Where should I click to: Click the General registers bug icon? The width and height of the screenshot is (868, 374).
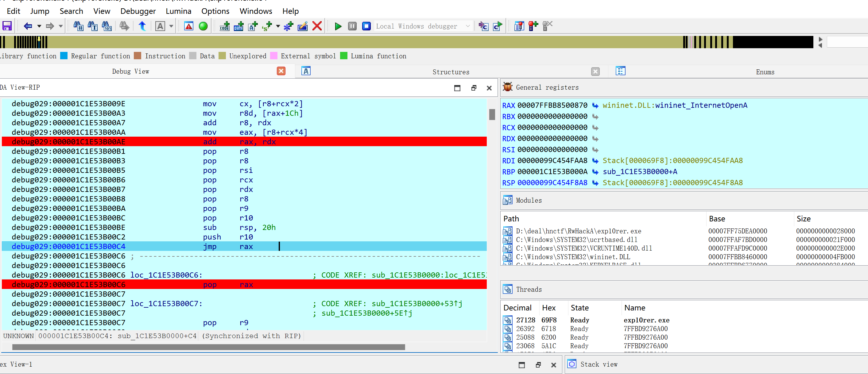(507, 87)
